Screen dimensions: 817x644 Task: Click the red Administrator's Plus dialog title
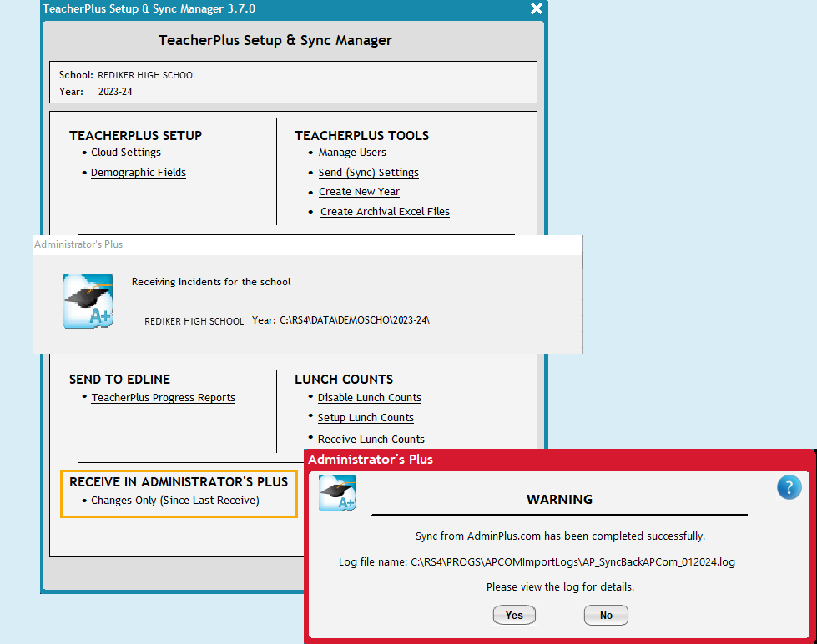(x=371, y=459)
